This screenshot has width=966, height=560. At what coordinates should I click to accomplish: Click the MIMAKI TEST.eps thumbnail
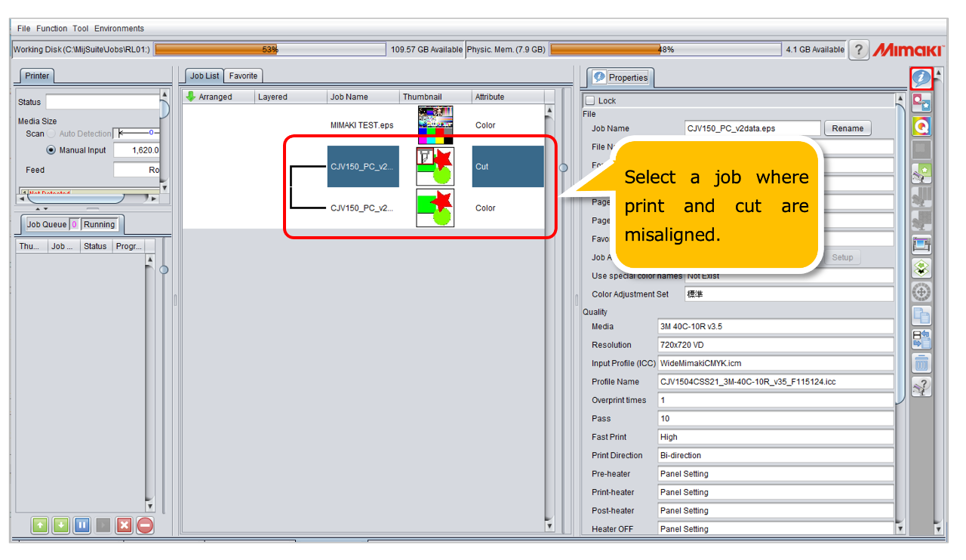pos(435,125)
